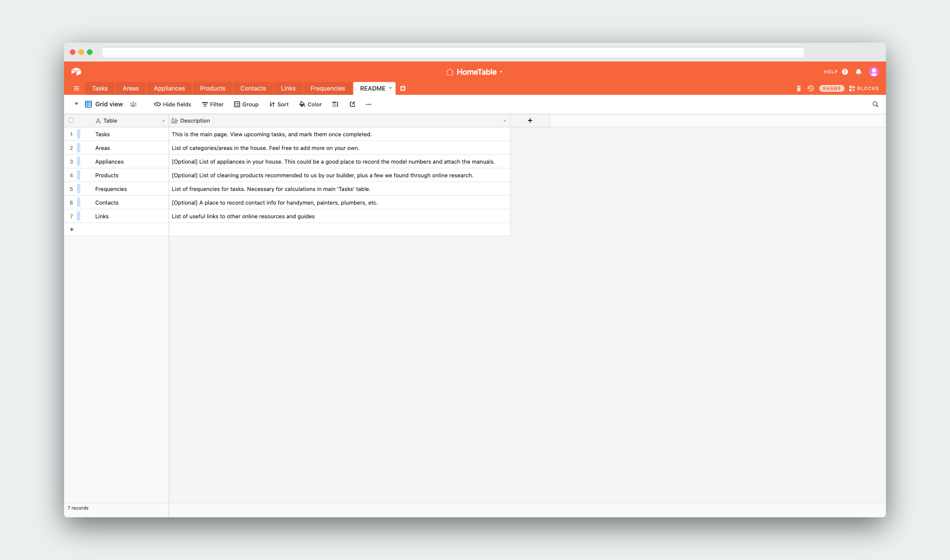950x560 pixels.
Task: Open the BLOCKS panel
Action: coord(864,88)
